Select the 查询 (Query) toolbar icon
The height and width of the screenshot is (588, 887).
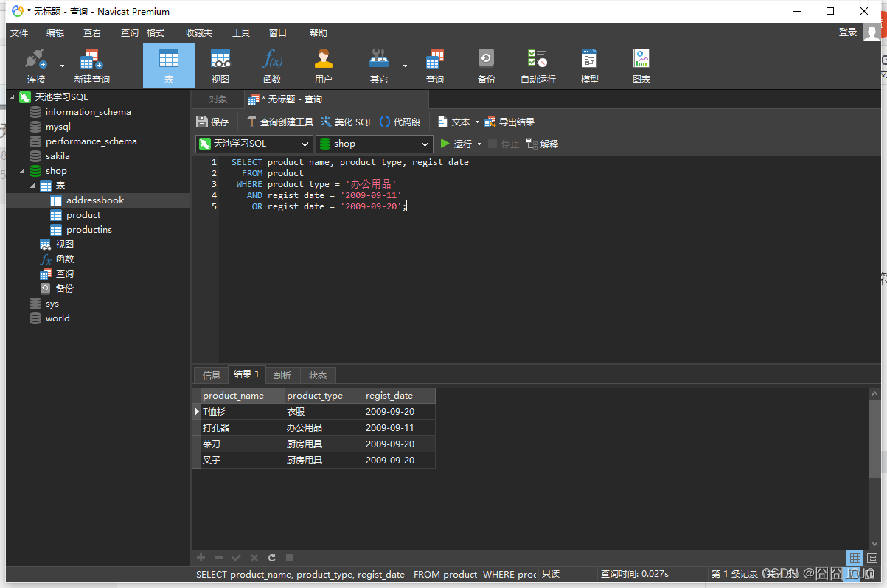tap(435, 66)
